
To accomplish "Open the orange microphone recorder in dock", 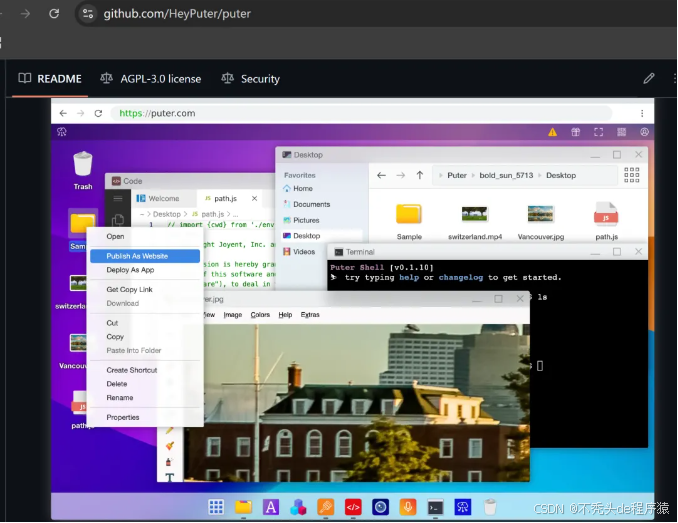I will (408, 507).
